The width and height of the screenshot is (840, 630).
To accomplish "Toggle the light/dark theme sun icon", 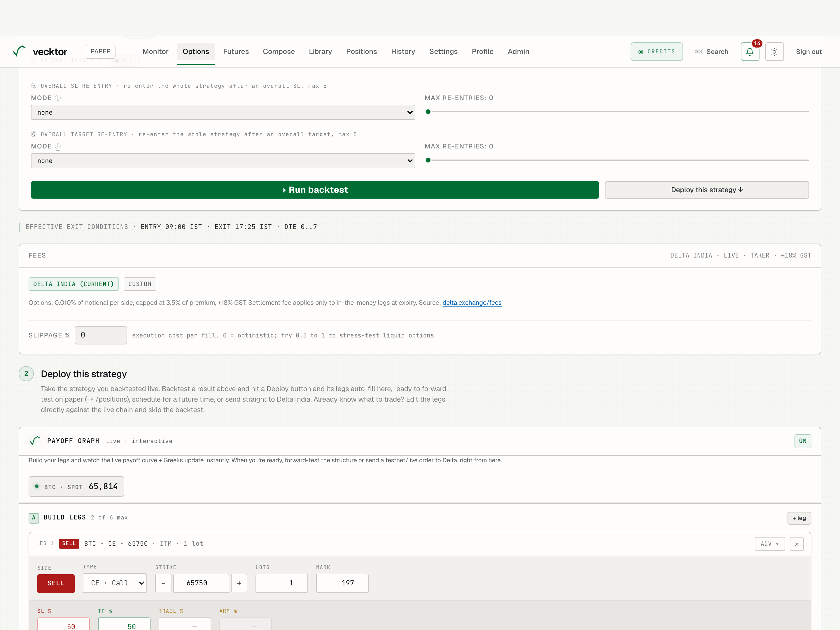I will (774, 52).
